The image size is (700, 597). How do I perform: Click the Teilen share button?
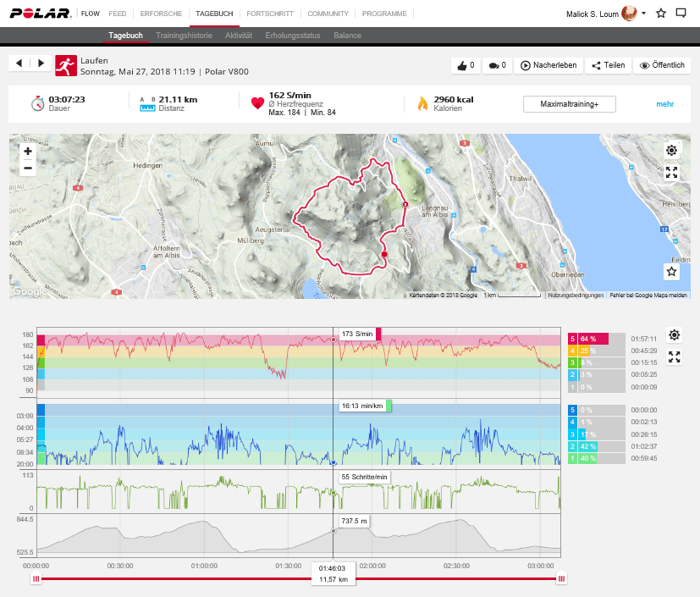(x=608, y=65)
